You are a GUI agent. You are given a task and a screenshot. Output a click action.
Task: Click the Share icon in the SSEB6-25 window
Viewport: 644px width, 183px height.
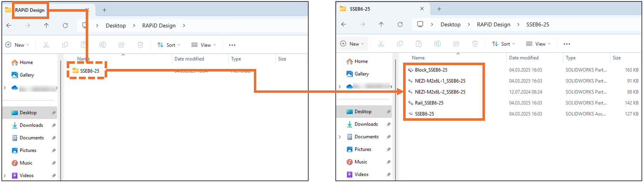coord(456,44)
